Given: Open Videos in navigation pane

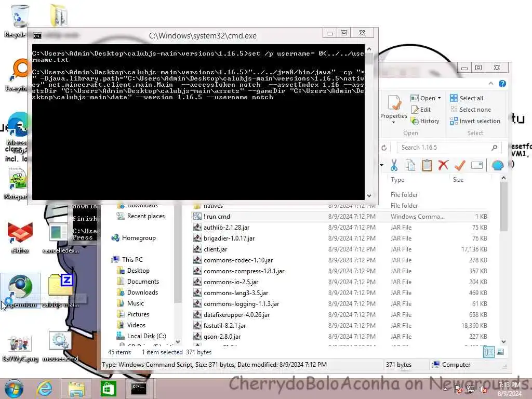Looking at the screenshot, I should pyautogui.click(x=131, y=325).
